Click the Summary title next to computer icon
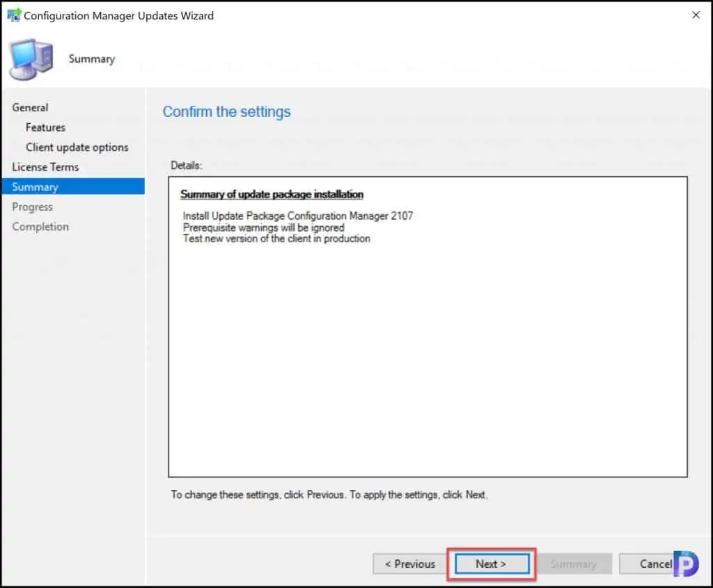Viewport: 713px width, 588px height. pyautogui.click(x=92, y=59)
